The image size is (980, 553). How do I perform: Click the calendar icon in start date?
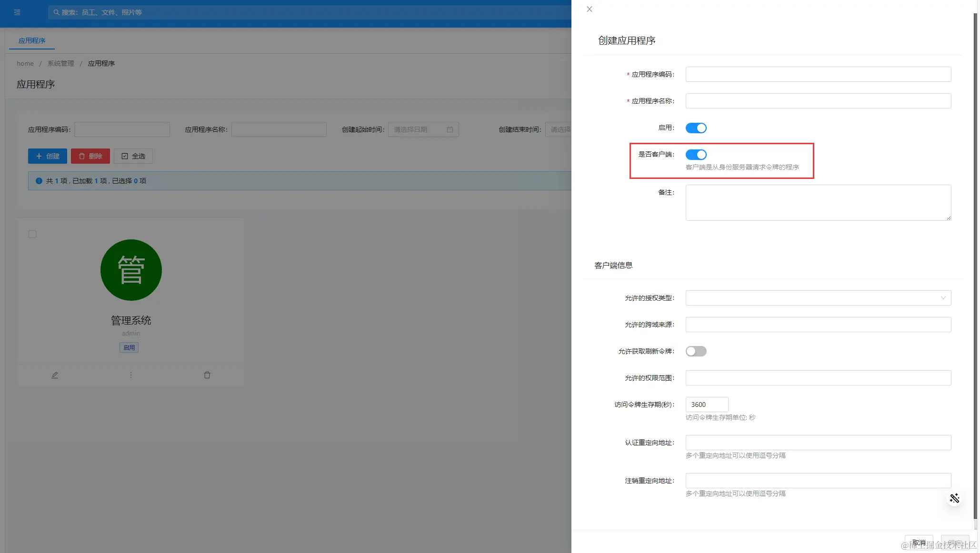pyautogui.click(x=450, y=129)
